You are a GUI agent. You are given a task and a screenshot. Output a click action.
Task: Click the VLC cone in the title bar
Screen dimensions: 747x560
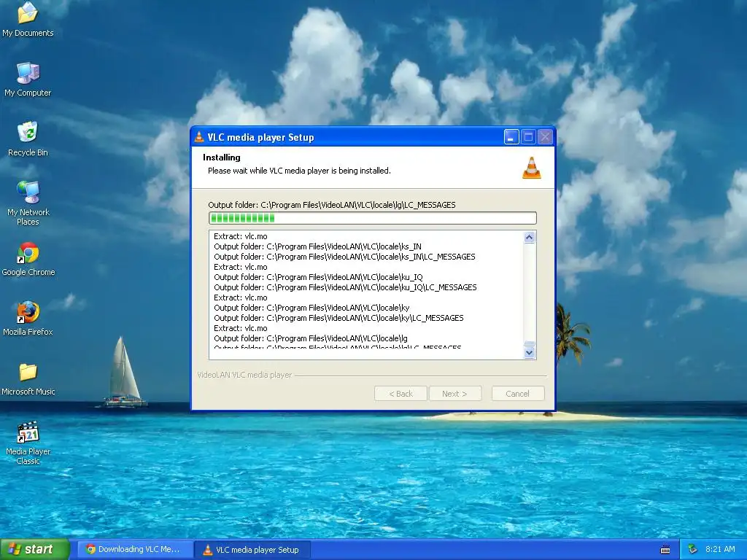199,137
